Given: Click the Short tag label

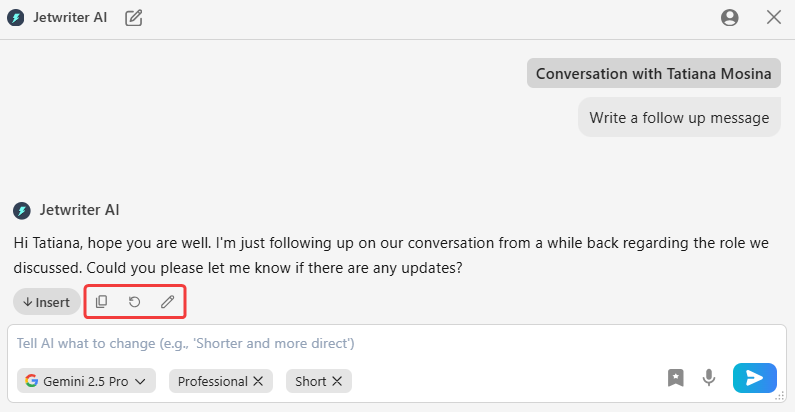Looking at the screenshot, I should [310, 381].
